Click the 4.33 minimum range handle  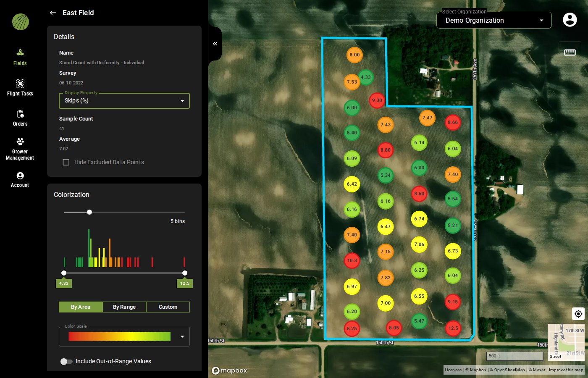[x=64, y=273]
